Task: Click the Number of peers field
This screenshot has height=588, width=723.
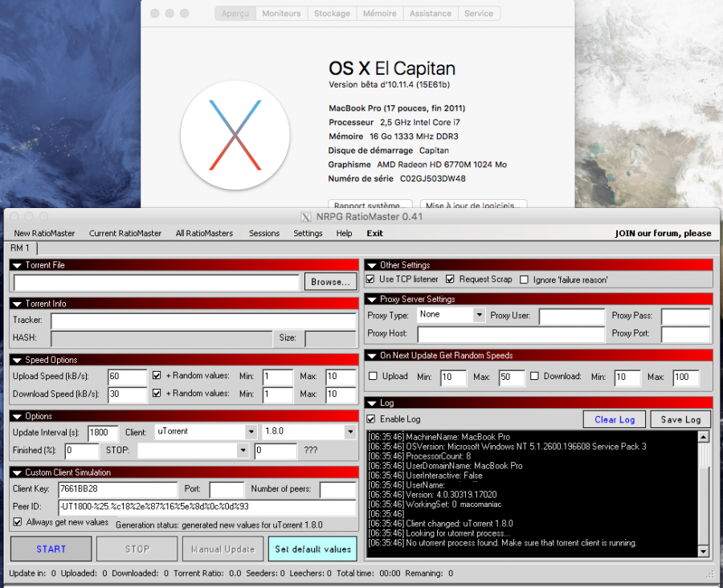Action: point(338,490)
